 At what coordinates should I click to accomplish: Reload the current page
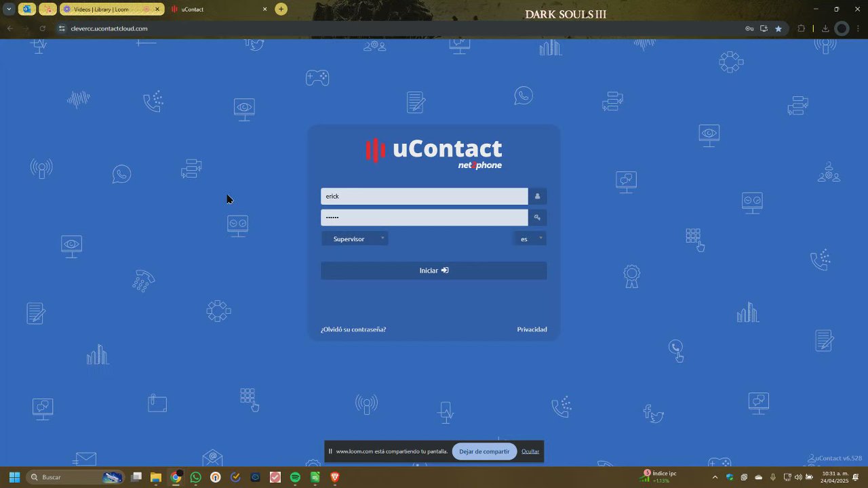click(x=42, y=28)
